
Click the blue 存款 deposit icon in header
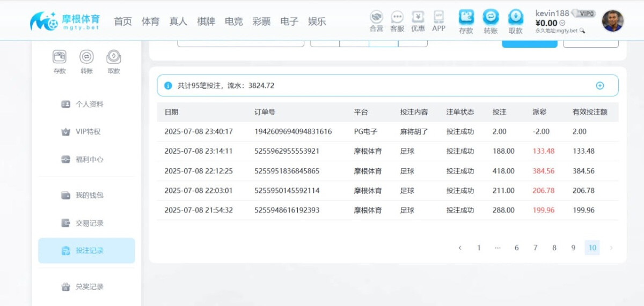(x=466, y=17)
